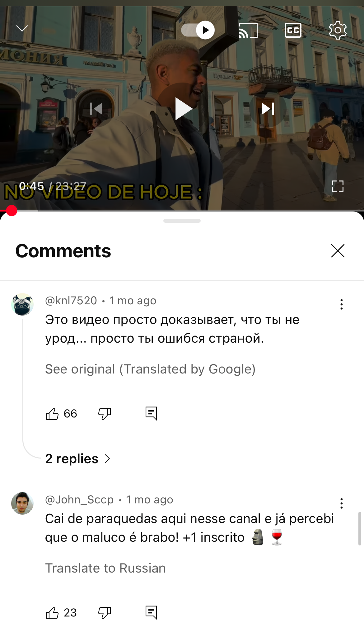This screenshot has width=364, height=633.
Task: Reply to @knl7520's comment
Action: (151, 414)
